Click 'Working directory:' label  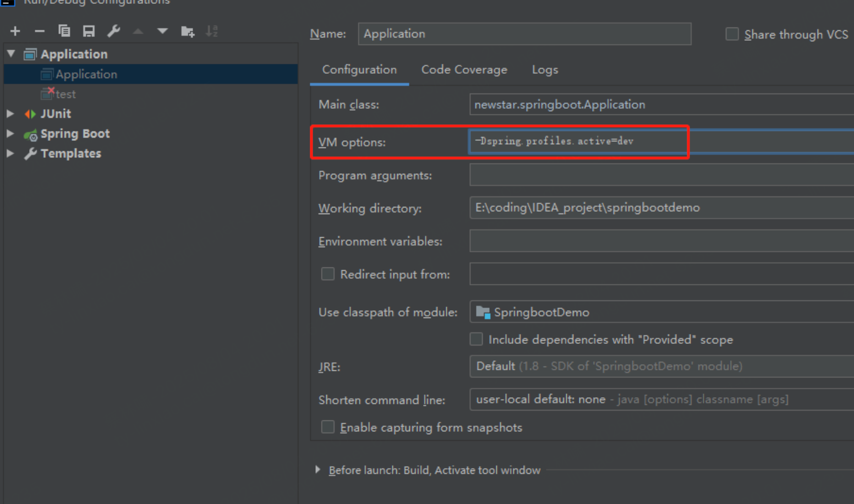(x=370, y=209)
